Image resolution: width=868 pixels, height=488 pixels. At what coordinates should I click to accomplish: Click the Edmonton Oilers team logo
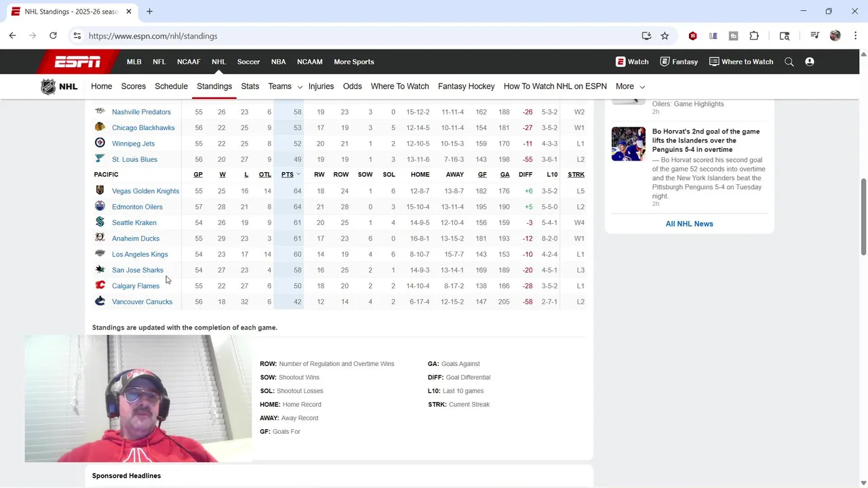click(100, 206)
